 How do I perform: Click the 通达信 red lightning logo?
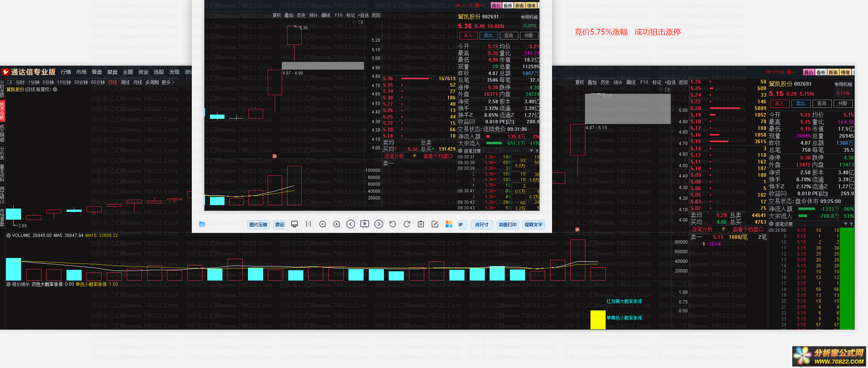point(6,72)
